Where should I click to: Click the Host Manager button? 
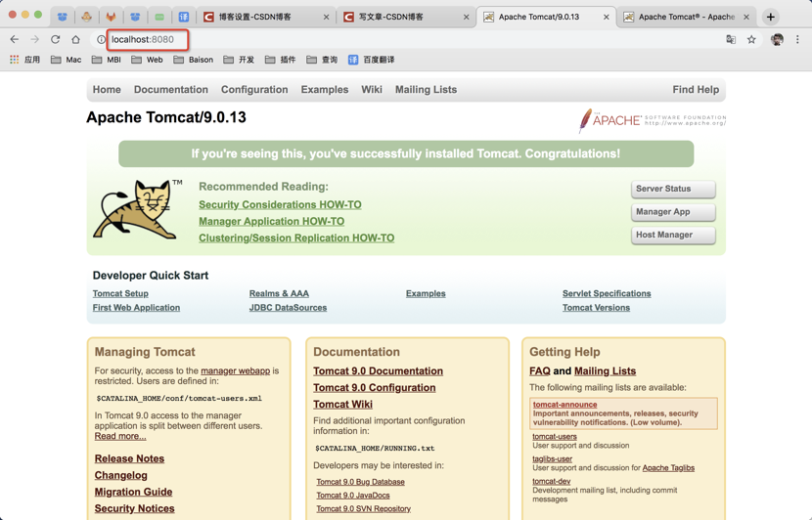click(x=673, y=235)
